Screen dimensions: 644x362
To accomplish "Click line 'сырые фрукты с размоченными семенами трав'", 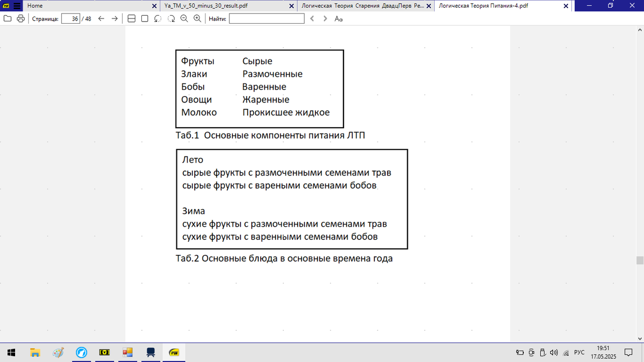I will pyautogui.click(x=287, y=173).
